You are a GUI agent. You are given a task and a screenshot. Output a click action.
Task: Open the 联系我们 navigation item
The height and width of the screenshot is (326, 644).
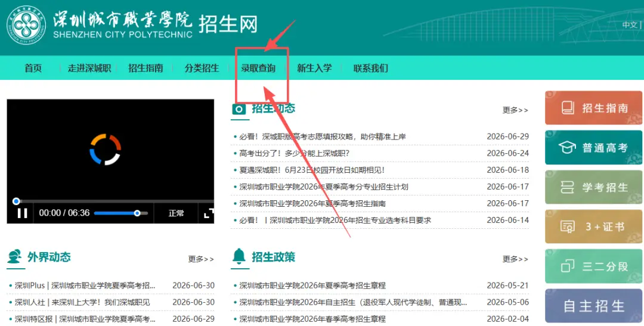point(370,68)
